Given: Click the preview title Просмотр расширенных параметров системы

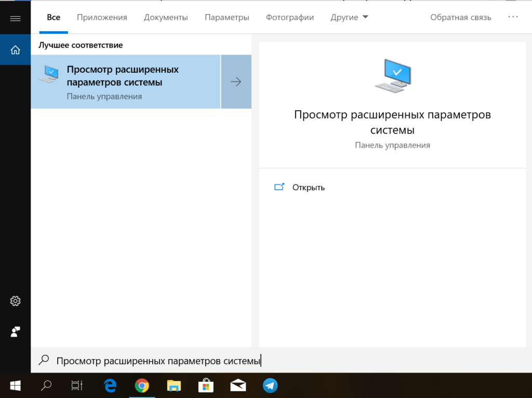Looking at the screenshot, I should [x=393, y=122].
